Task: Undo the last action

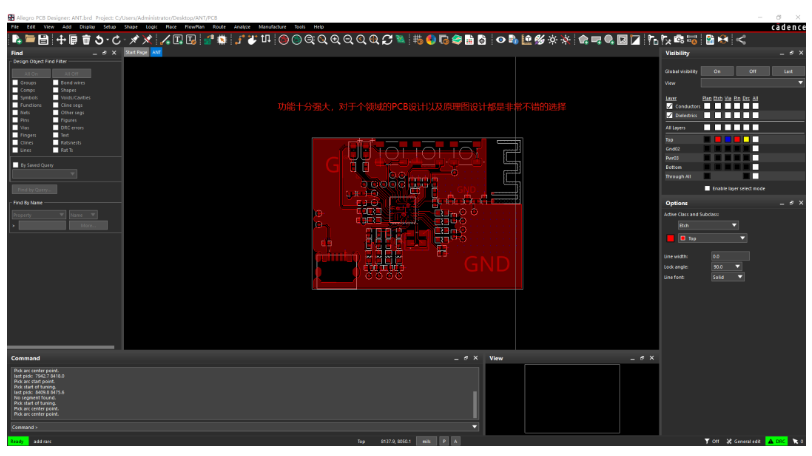Action: 99,40
